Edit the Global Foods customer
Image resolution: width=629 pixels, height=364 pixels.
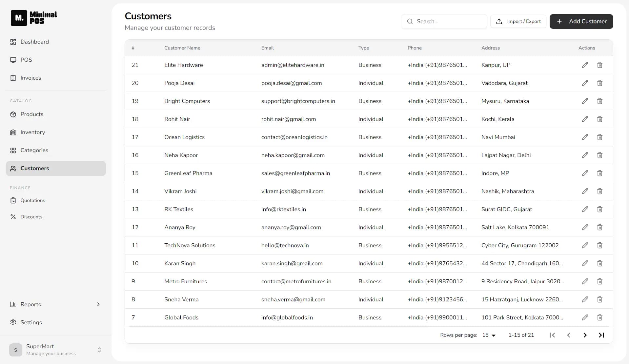(585, 317)
